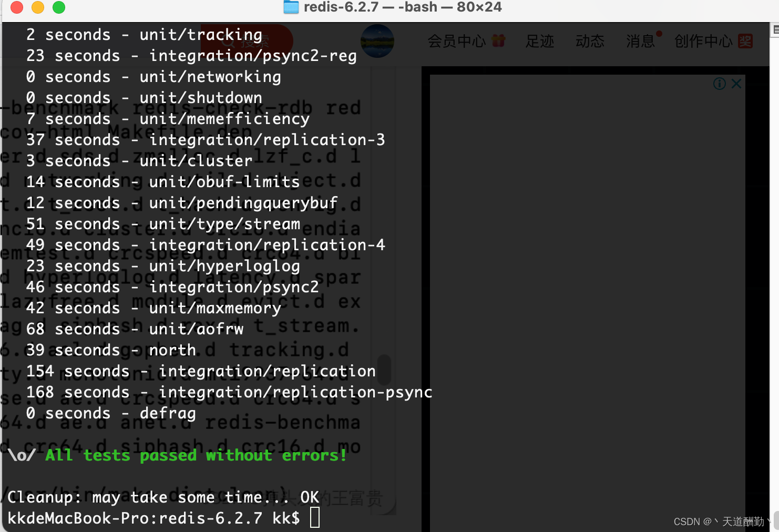Click the red notification dot on 消息
The image size is (779, 532).
click(x=659, y=33)
